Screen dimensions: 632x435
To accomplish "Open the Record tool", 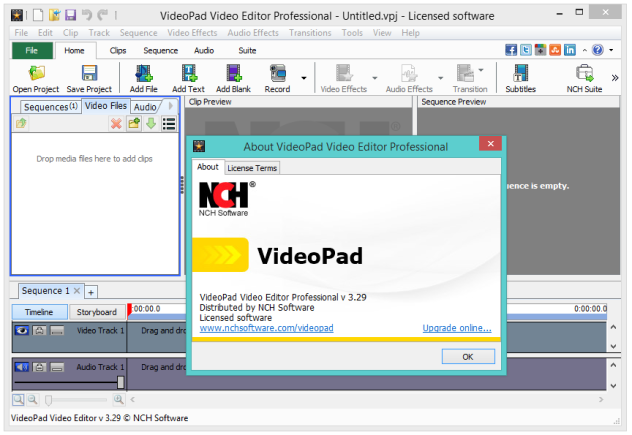I will point(277,79).
